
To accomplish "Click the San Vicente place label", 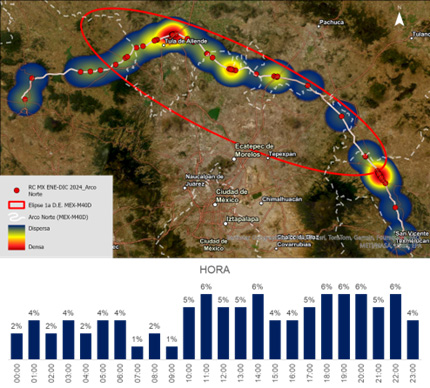I will coord(412,234).
